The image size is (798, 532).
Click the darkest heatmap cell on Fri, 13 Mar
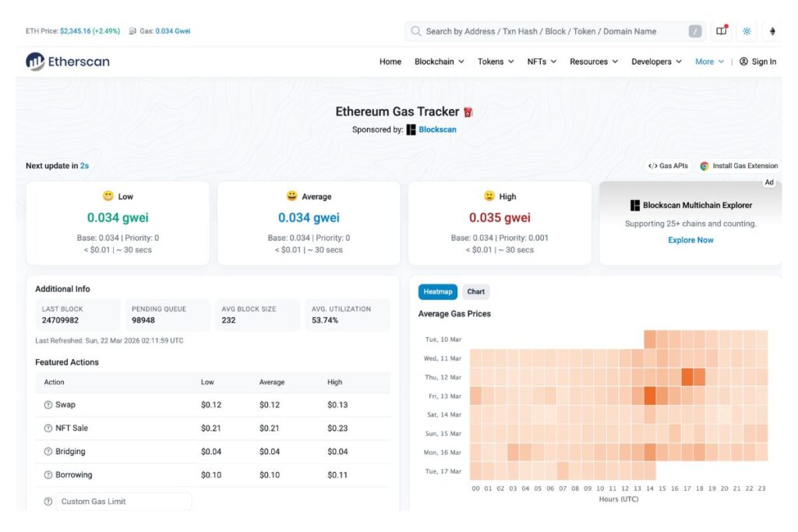[x=650, y=396]
